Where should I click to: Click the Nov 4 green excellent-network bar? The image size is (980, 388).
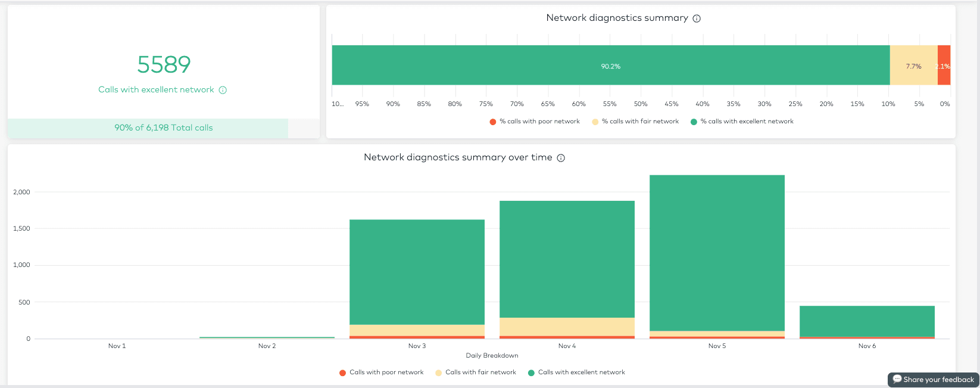pos(567,259)
